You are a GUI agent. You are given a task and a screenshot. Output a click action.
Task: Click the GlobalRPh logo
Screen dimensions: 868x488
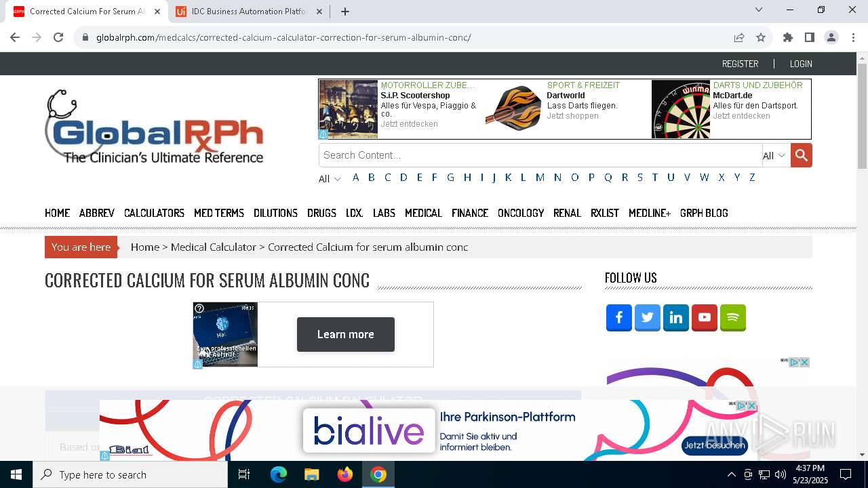[x=155, y=127]
